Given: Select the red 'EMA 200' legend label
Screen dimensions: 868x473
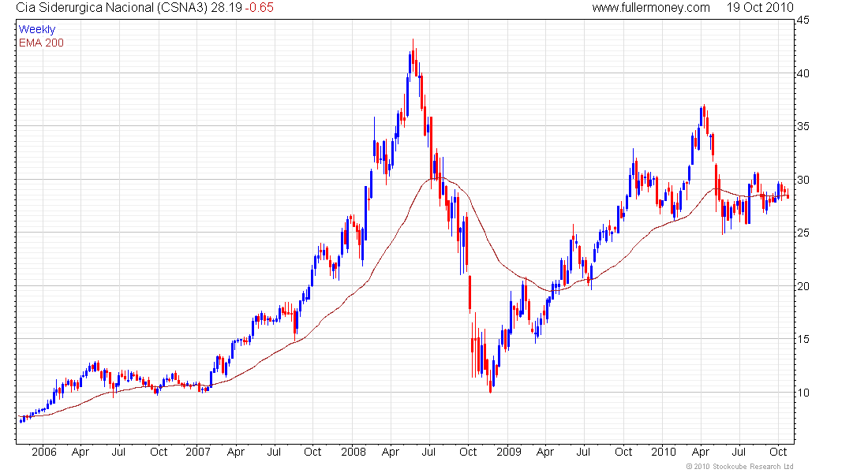Looking at the screenshot, I should (x=41, y=43).
